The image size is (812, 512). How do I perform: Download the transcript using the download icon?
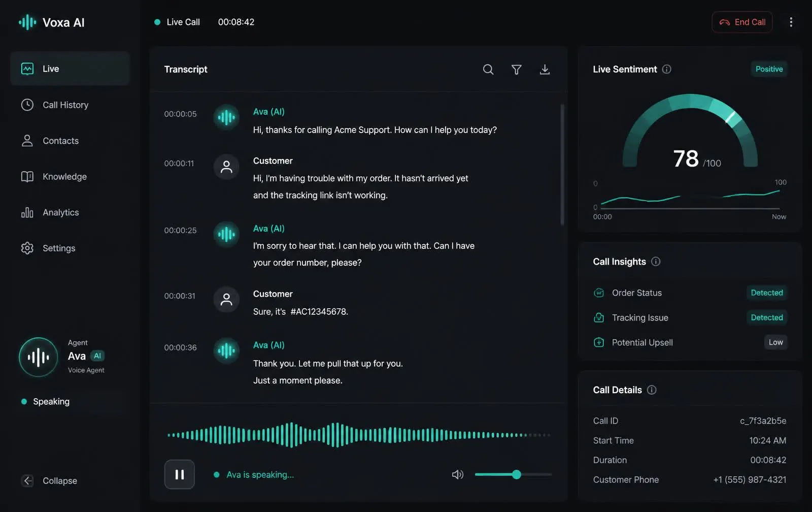tap(545, 70)
